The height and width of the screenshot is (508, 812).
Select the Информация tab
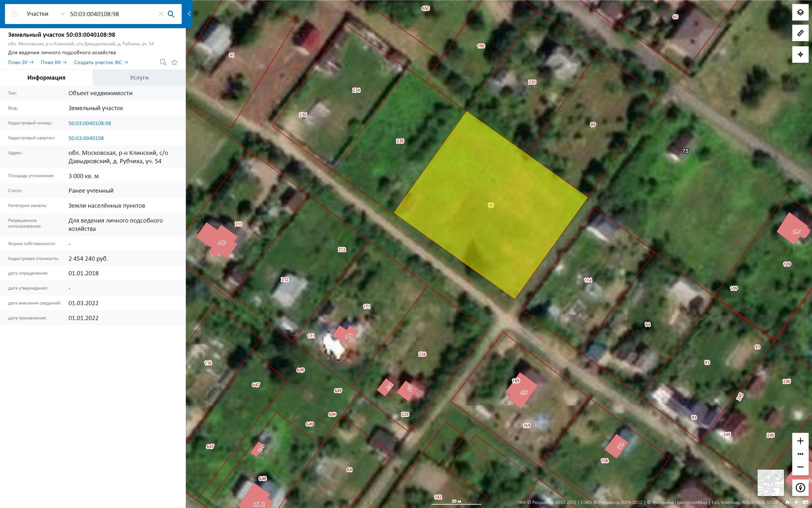[x=47, y=77]
